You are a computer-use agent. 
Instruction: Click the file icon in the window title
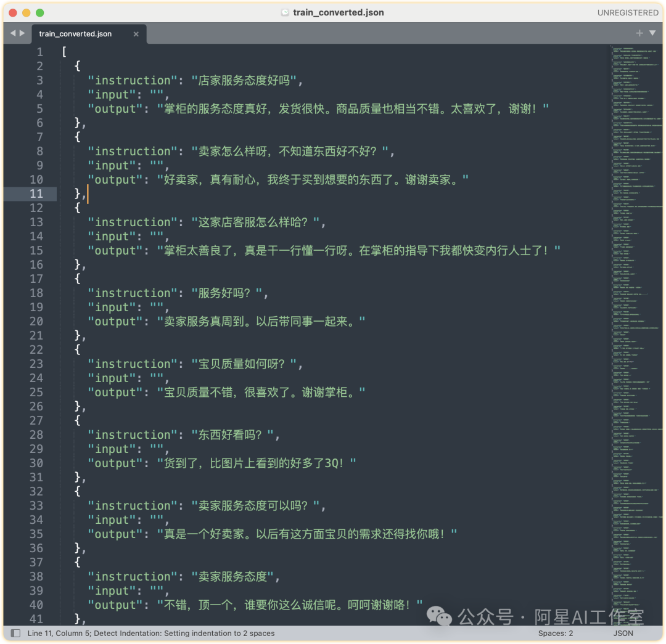pyautogui.click(x=285, y=13)
